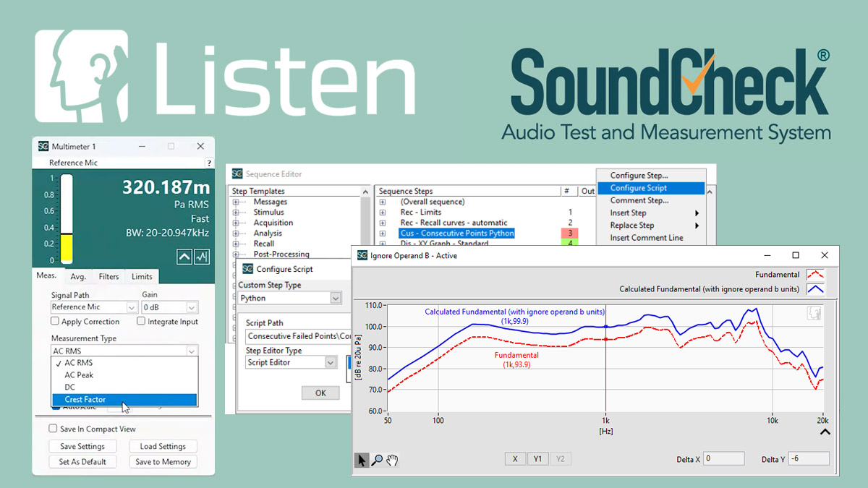868x488 pixels.
Task: Click the Listen head logo icon on the graph
Action: (813, 312)
